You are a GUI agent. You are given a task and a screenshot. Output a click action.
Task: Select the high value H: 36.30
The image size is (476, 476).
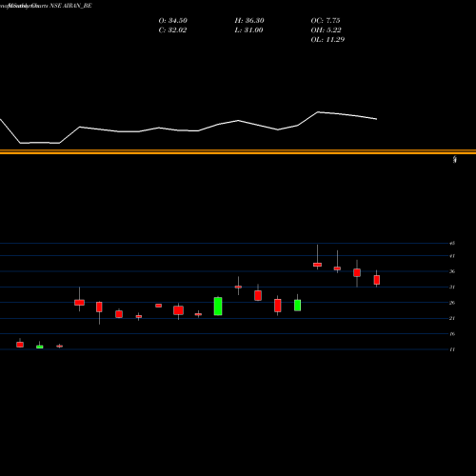(x=249, y=21)
